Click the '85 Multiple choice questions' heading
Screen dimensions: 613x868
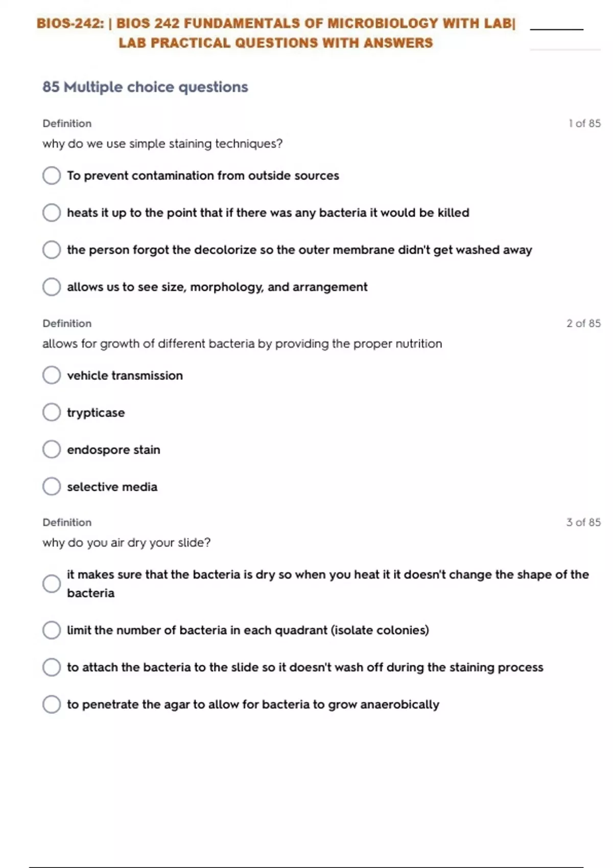[145, 87]
